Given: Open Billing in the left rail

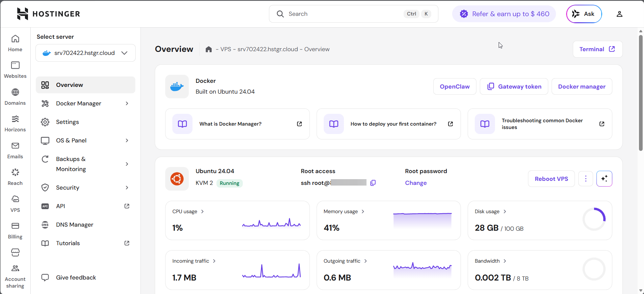Looking at the screenshot, I should [15, 231].
